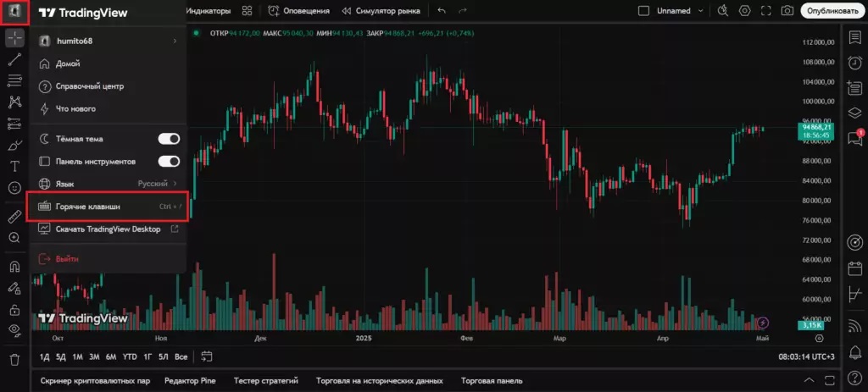Select Что нового menu entry
Screen dimensions: 868x392
pos(109,109)
